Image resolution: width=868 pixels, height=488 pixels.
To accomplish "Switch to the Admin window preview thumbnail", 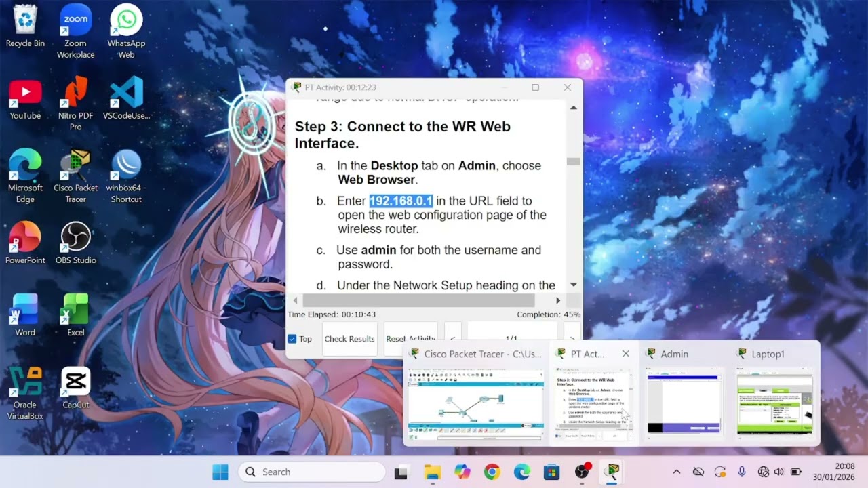I will coord(684,404).
